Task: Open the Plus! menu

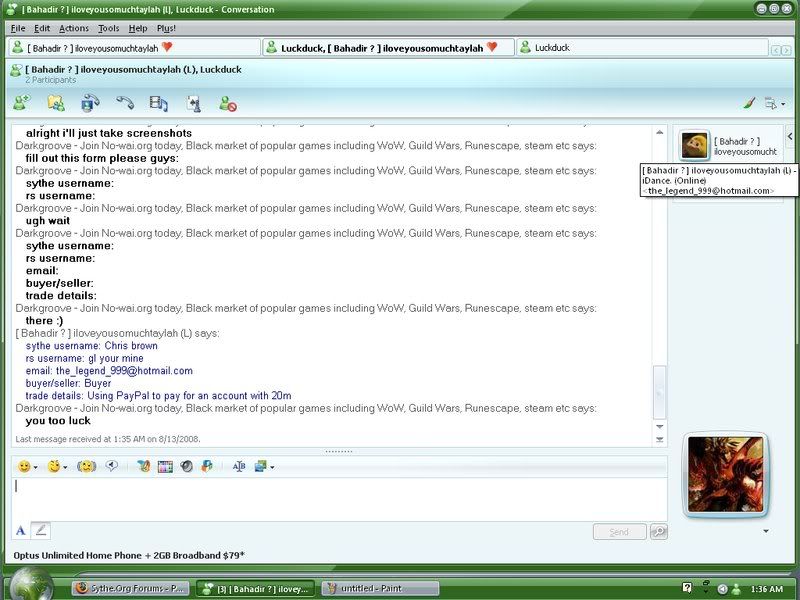Action: (166, 29)
